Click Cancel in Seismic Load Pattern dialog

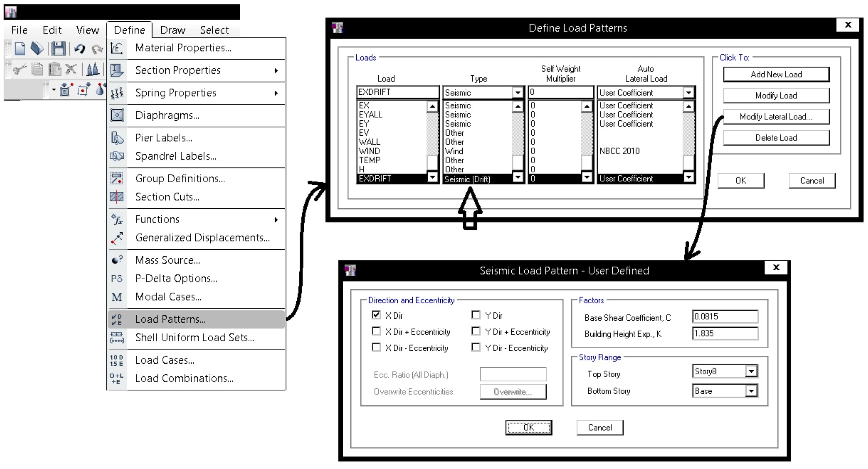pos(600,428)
